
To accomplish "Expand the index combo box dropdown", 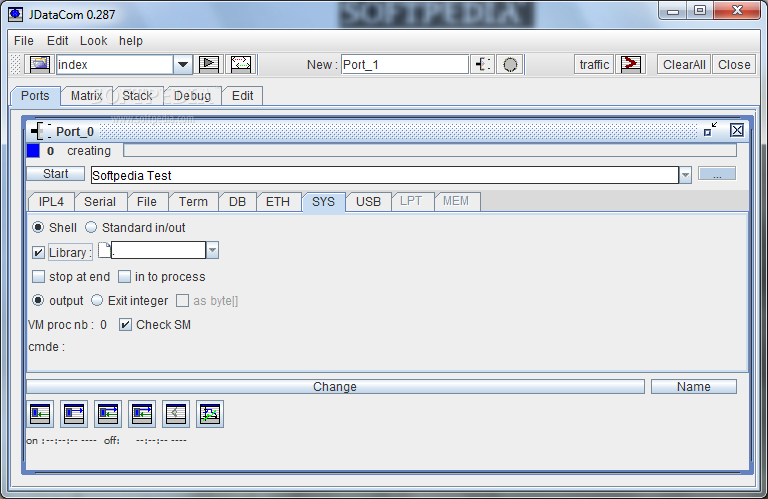I will click(x=183, y=65).
